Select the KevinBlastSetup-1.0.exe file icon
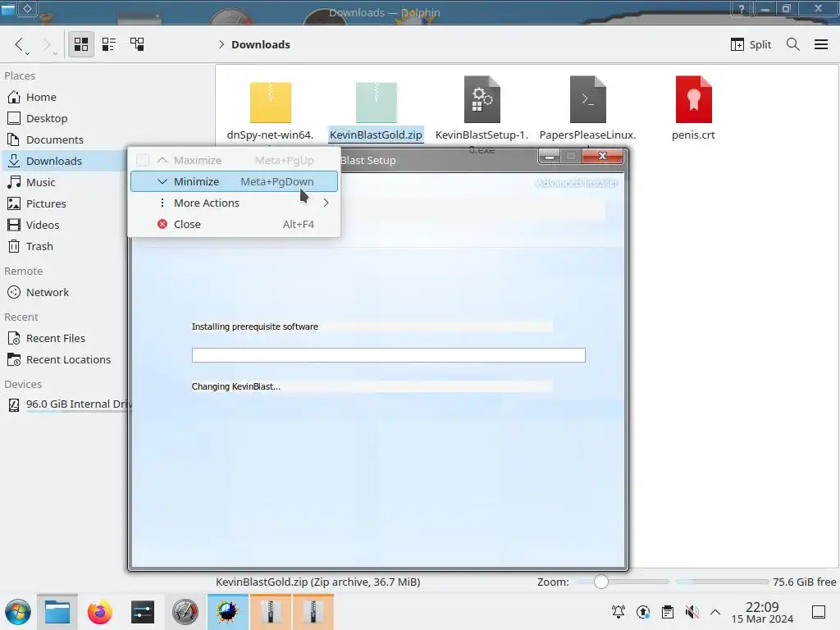Screen dimensions: 840x630 click(x=482, y=99)
